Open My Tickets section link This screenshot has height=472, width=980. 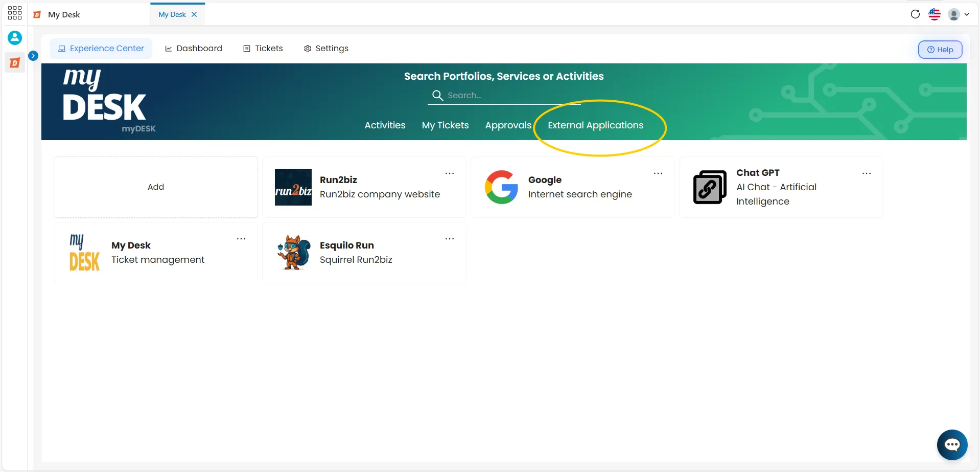[445, 125]
